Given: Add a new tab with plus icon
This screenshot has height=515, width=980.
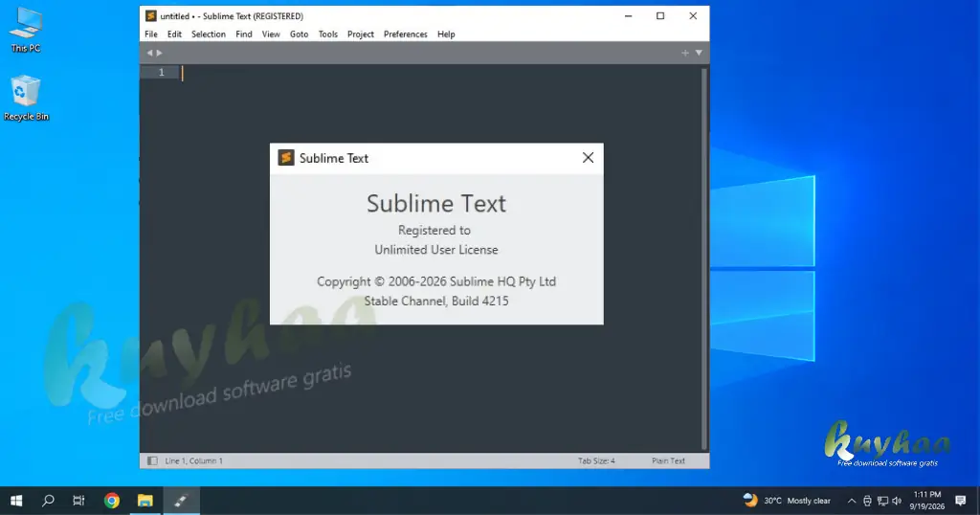Looking at the screenshot, I should click(685, 53).
